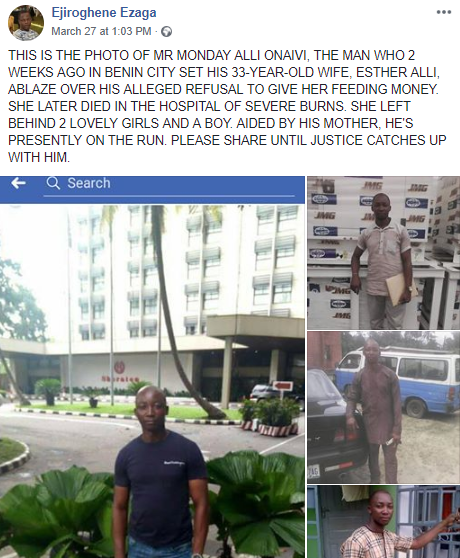Open the bottom photo of man in checkered shirt
Viewport: 460px width, 558px height.
point(384,522)
